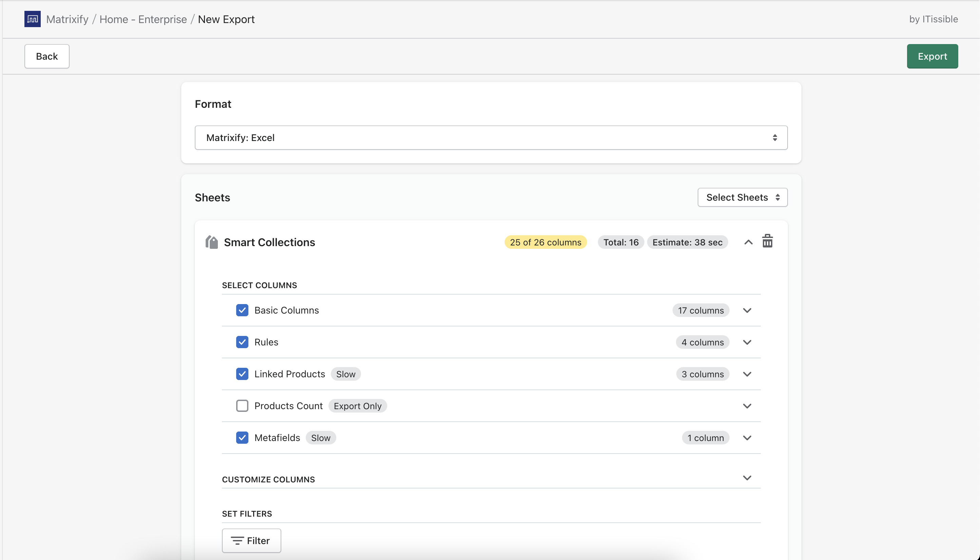The image size is (980, 560).
Task: Enable the Products Count checkbox
Action: (x=242, y=406)
